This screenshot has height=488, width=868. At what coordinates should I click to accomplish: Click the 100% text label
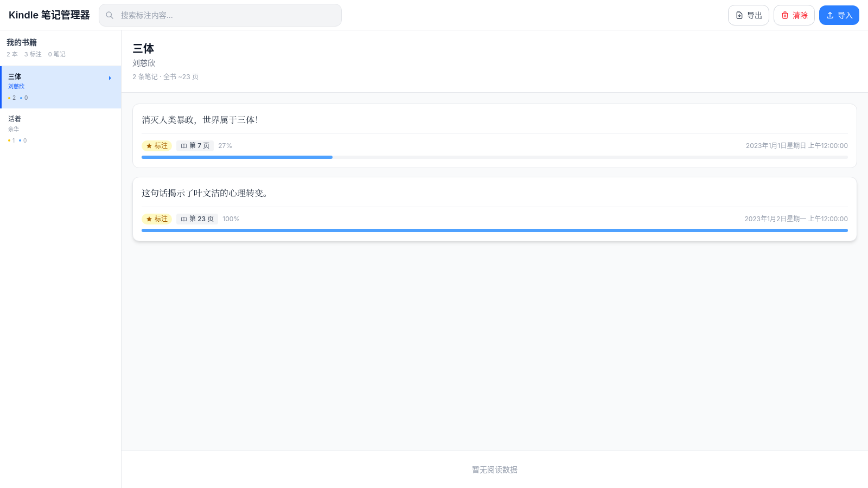pos(231,219)
